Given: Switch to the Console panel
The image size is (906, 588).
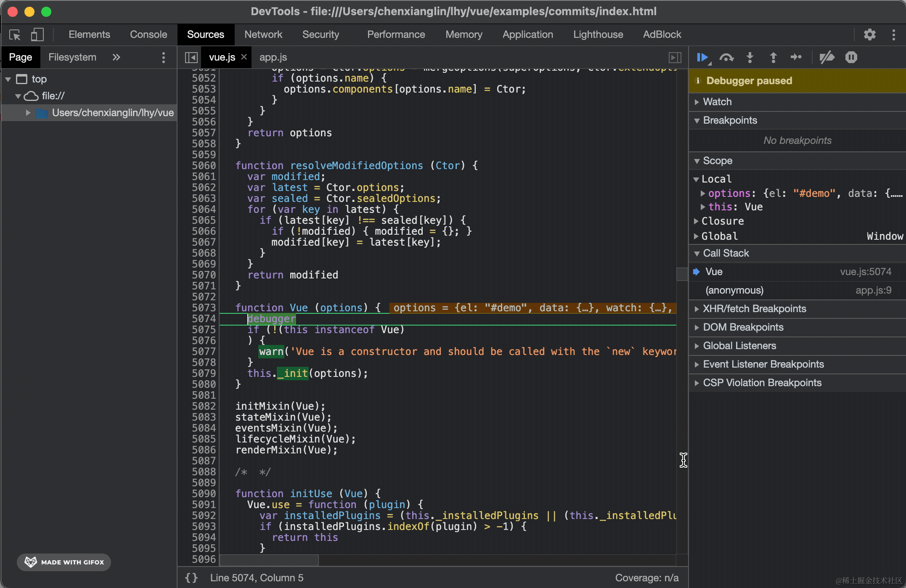Looking at the screenshot, I should [148, 34].
